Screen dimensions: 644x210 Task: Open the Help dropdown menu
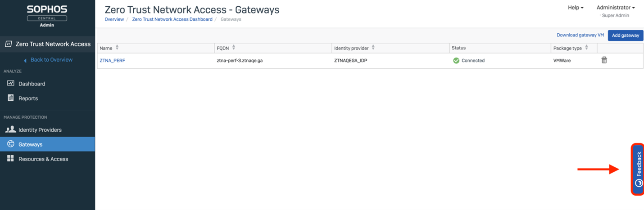click(x=576, y=8)
